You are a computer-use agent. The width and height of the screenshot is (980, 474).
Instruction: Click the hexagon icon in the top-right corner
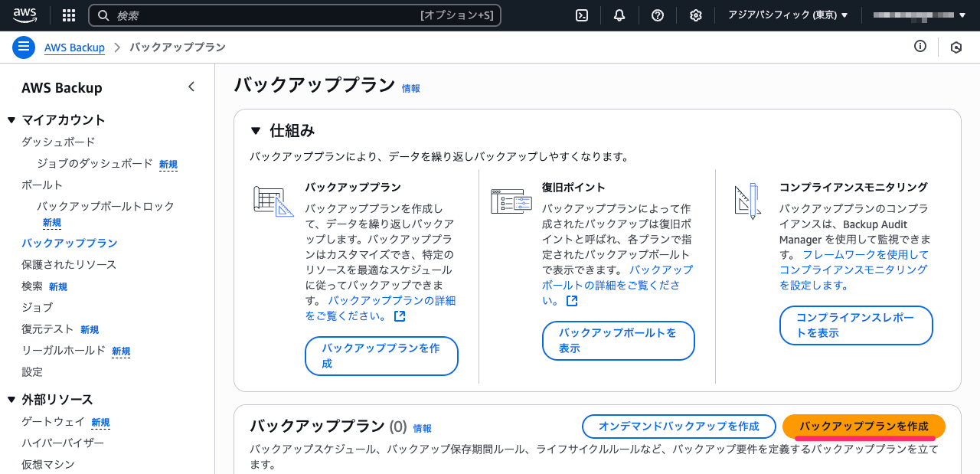pos(956,47)
